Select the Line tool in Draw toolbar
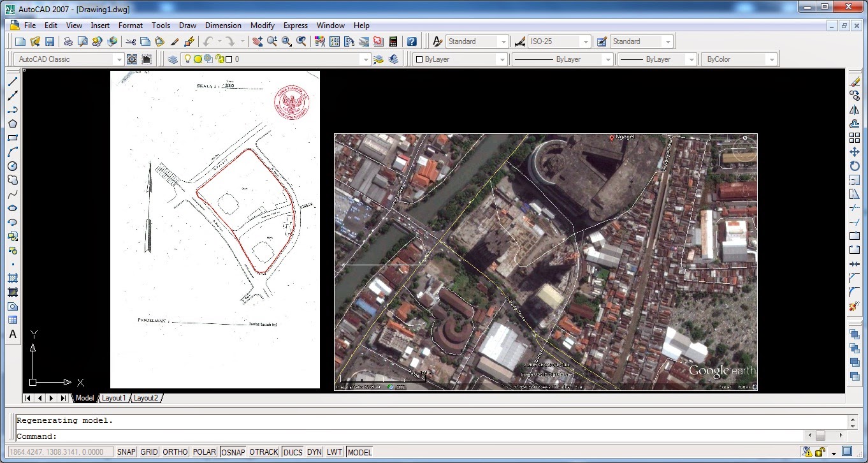This screenshot has width=868, height=463. (13, 82)
